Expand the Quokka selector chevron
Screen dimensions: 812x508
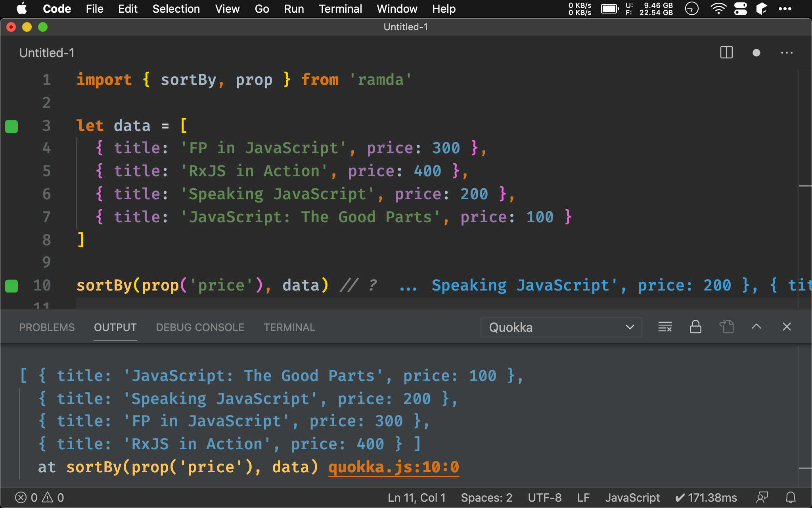coord(630,327)
